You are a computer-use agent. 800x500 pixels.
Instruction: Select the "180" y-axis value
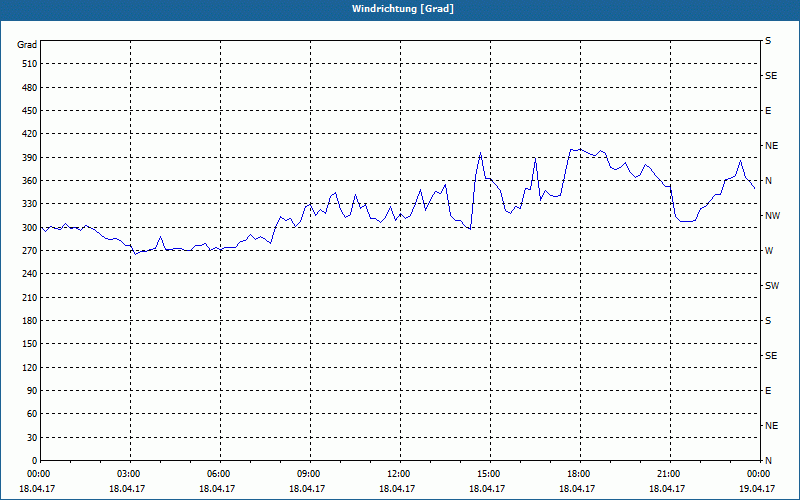pyautogui.click(x=30, y=321)
